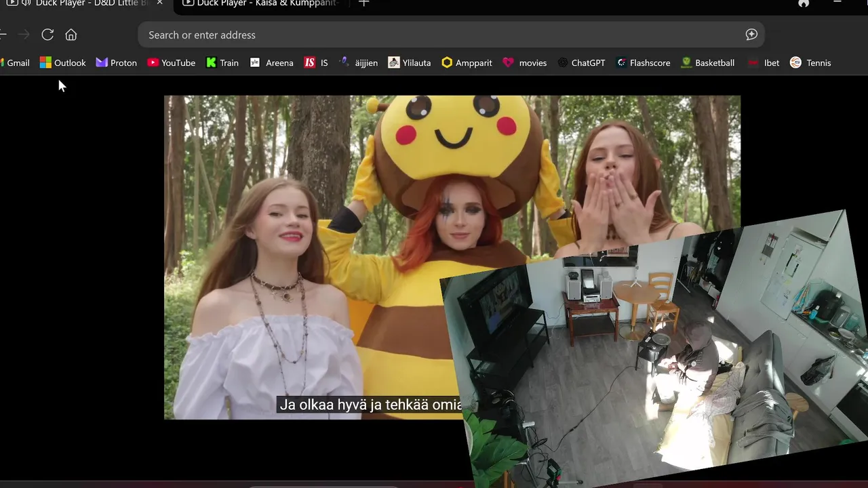Viewport: 868px width, 488px height.
Task: Click the fire button in title bar
Action: click(x=804, y=3)
